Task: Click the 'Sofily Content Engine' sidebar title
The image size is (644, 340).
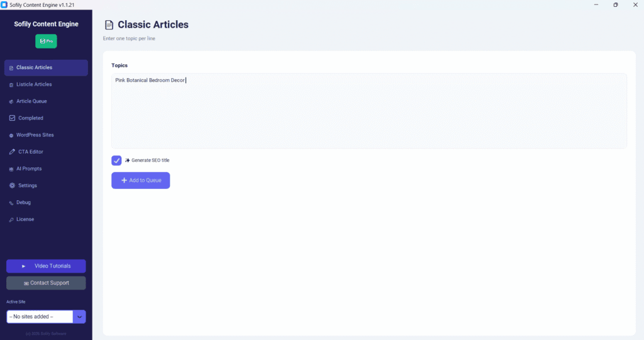Action: click(46, 24)
